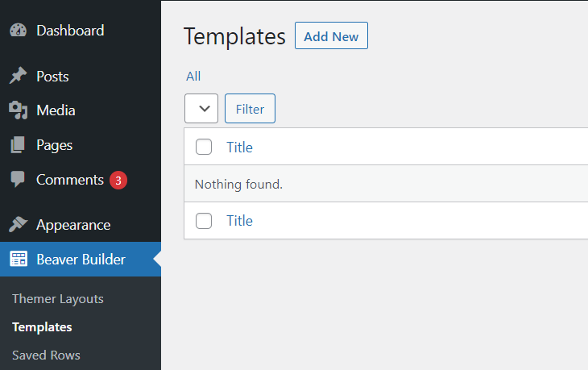Tick the select-all checkbox in table header
This screenshot has width=588, height=370.
click(x=204, y=147)
